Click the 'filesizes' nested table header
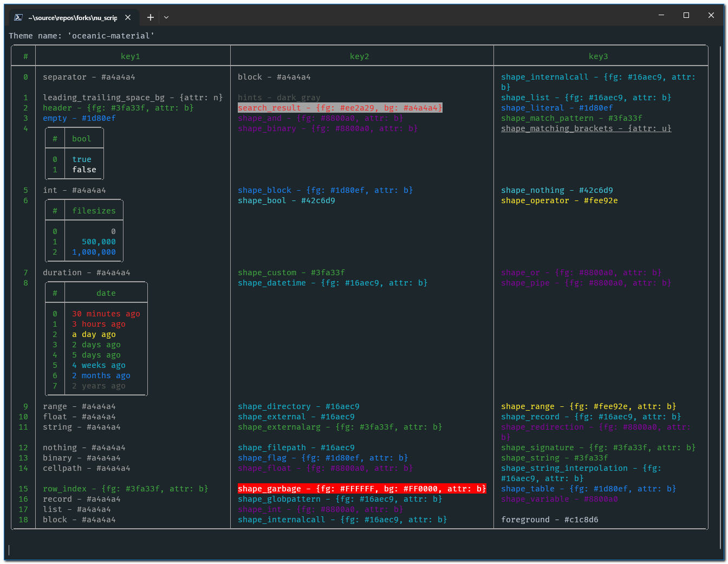This screenshot has height=564, width=728. click(x=94, y=211)
